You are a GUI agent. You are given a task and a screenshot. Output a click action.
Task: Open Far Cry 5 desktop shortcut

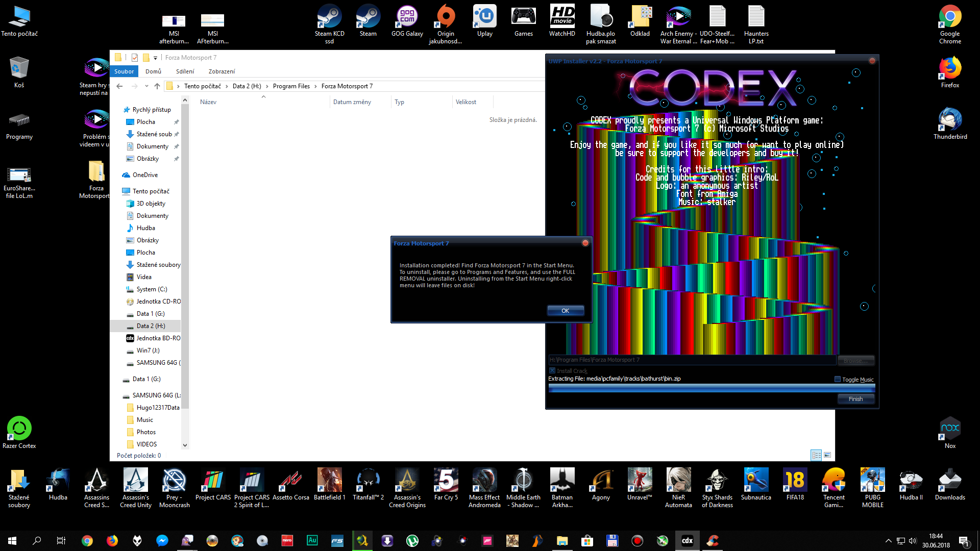[x=446, y=484]
